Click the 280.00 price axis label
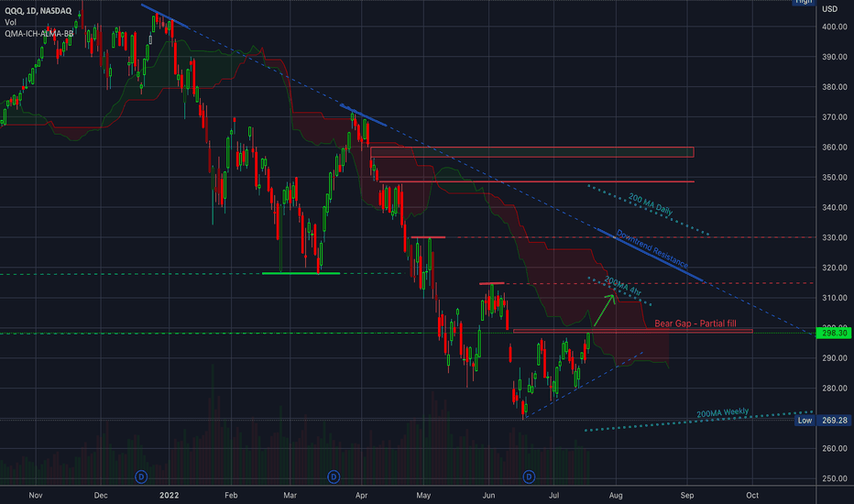The width and height of the screenshot is (854, 504). coord(835,389)
